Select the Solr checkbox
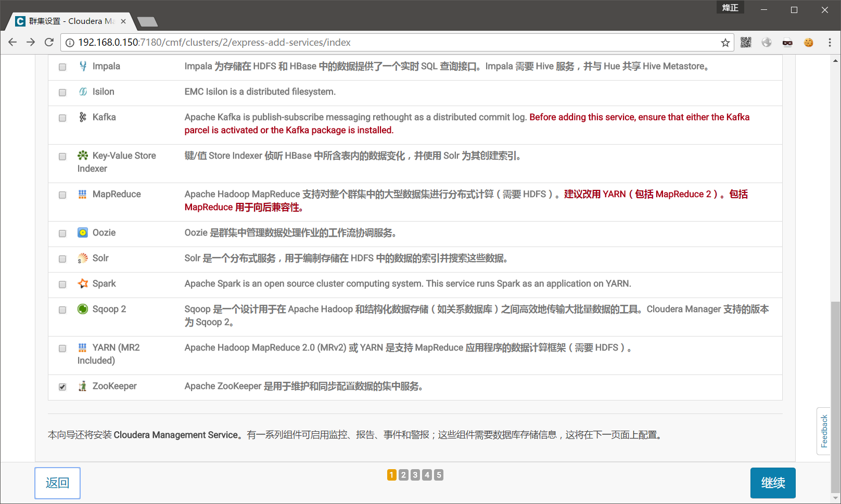The width and height of the screenshot is (841, 504). [62, 259]
